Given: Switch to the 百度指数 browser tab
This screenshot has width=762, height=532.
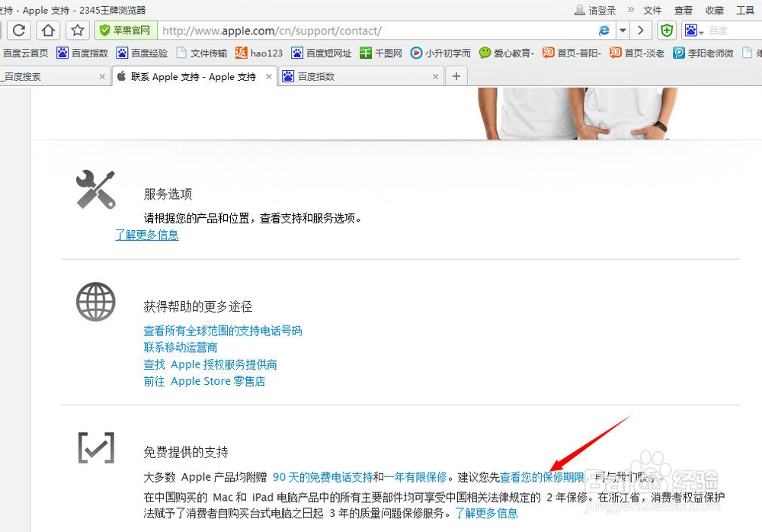Looking at the screenshot, I should click(x=361, y=76).
